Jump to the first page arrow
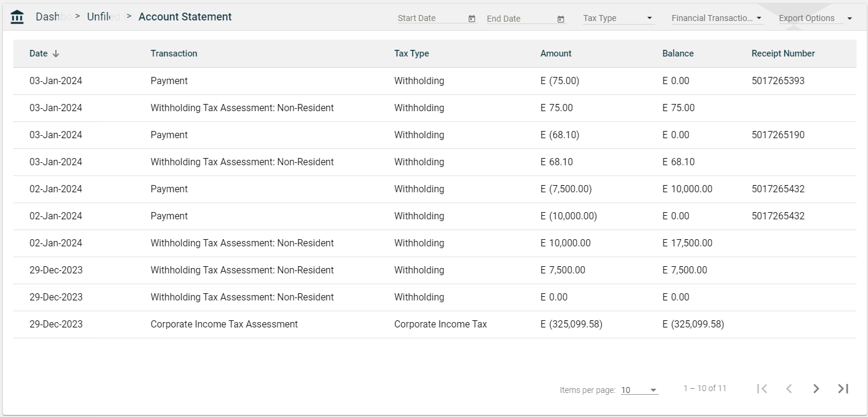 [x=762, y=389]
